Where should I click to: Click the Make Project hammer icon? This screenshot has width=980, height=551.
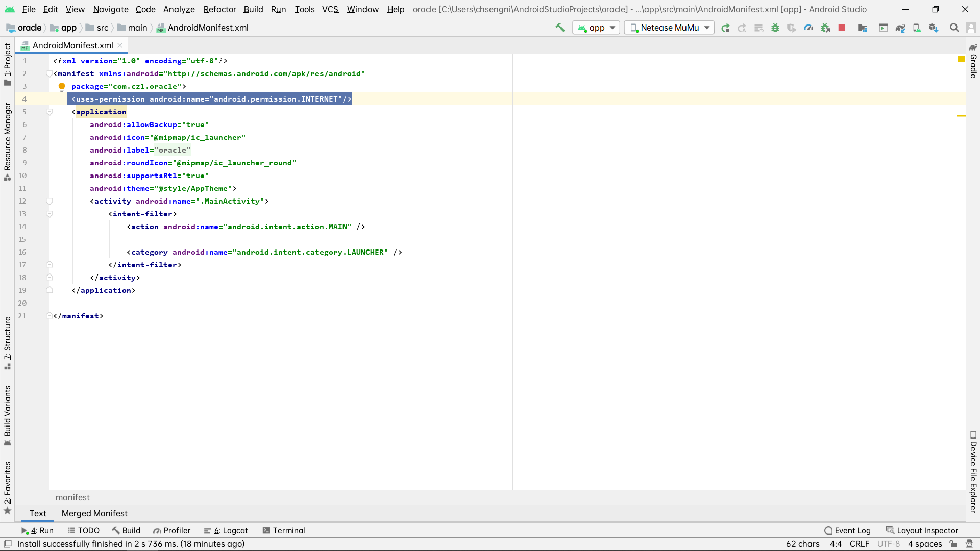560,28
